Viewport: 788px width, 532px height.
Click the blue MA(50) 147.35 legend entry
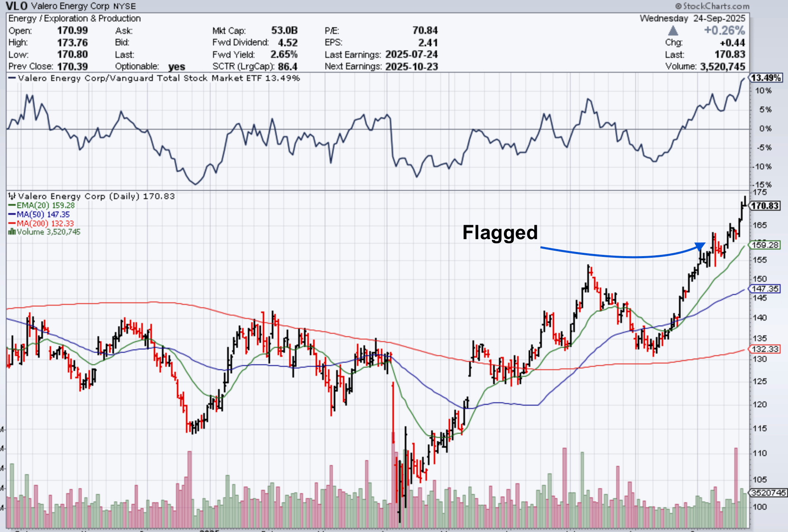39,214
